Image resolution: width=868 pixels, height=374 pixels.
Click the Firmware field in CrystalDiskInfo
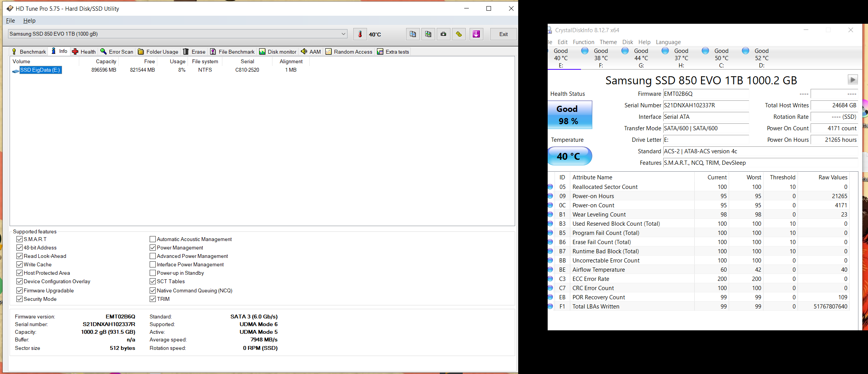pyautogui.click(x=706, y=94)
